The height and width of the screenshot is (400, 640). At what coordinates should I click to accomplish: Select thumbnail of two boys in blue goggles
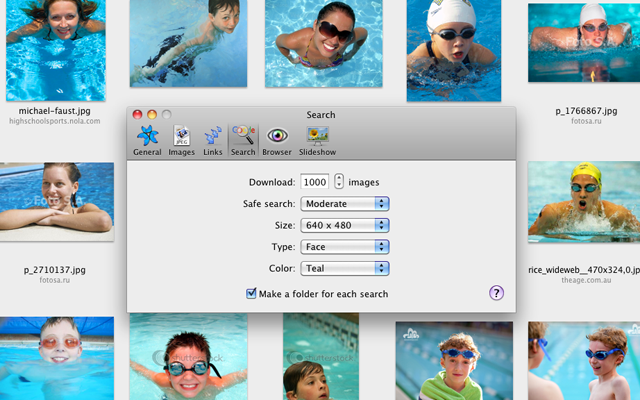[584, 361]
